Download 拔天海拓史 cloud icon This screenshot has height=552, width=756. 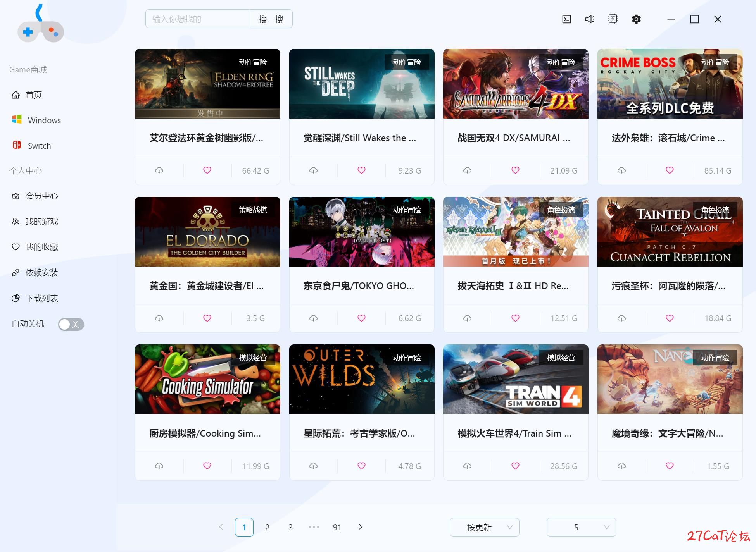(x=467, y=318)
